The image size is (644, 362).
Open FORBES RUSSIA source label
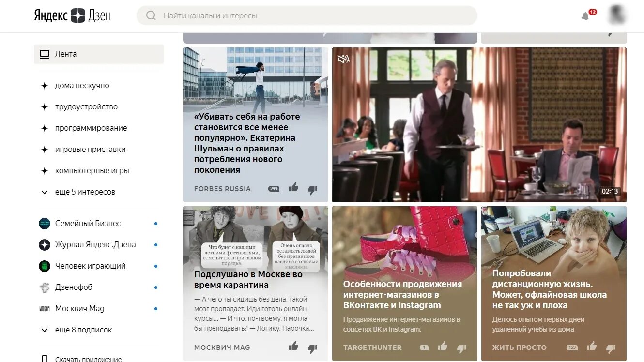[x=223, y=189]
